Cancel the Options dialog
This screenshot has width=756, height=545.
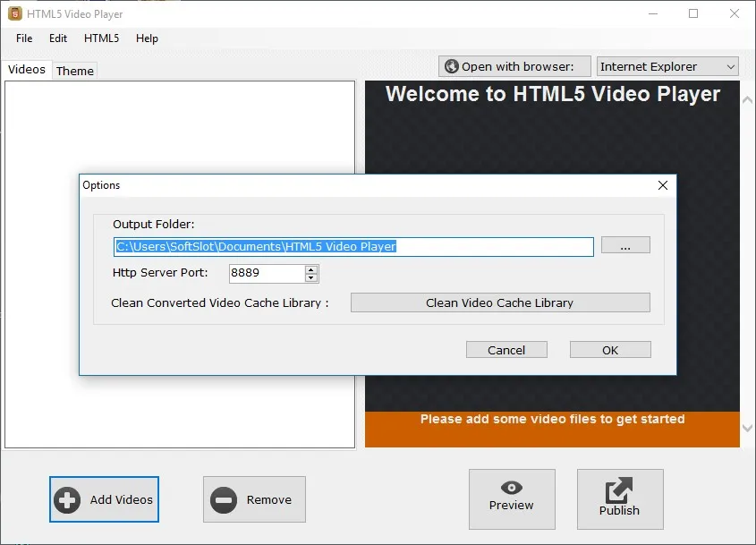point(506,350)
